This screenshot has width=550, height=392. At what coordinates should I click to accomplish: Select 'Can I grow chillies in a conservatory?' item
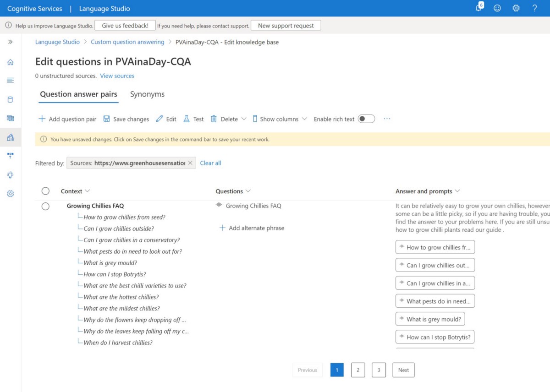(132, 240)
